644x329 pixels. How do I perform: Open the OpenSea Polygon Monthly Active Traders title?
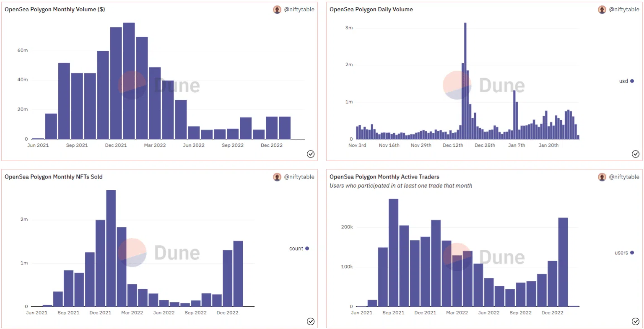(384, 177)
